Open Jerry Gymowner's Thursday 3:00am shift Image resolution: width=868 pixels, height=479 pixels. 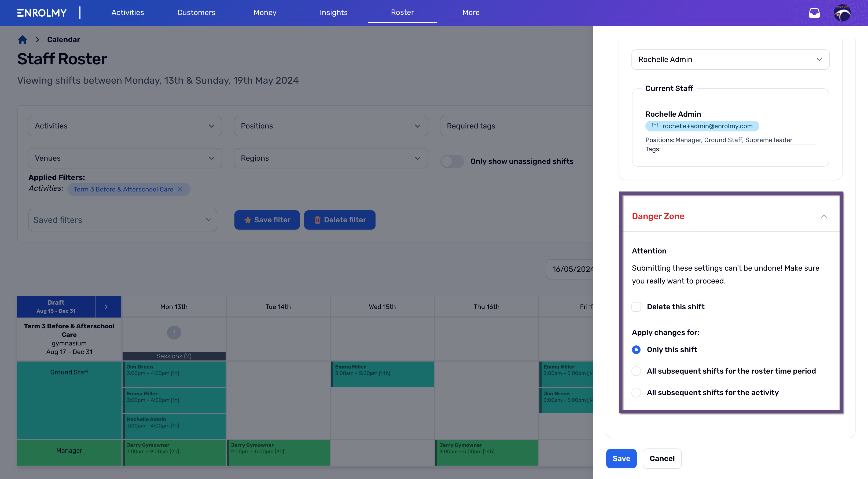click(x=486, y=452)
